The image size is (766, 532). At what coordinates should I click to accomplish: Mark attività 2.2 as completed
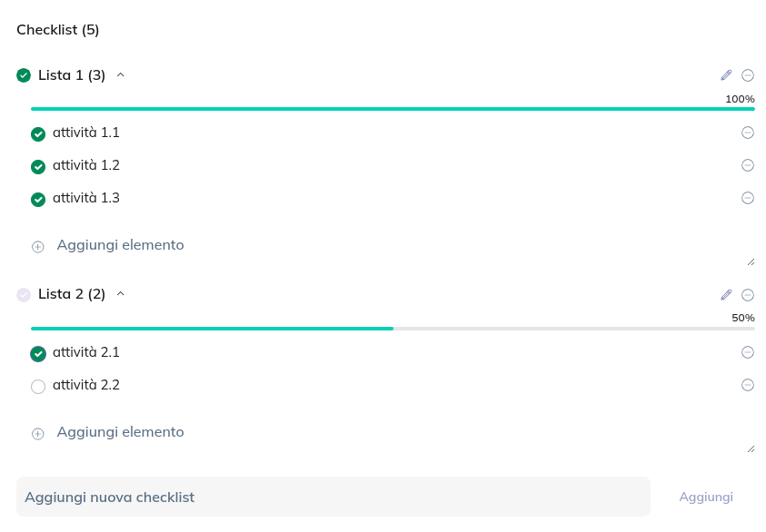[x=38, y=387]
